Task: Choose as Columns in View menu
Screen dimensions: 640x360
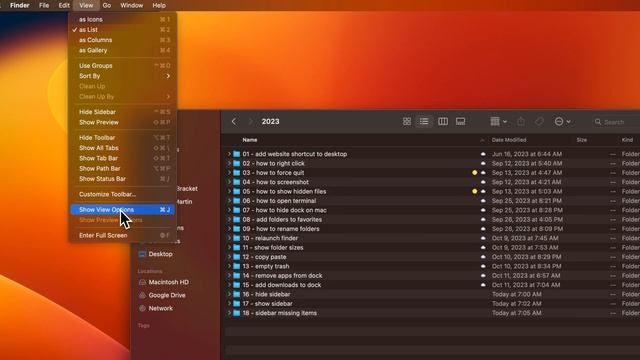Action: pos(122,40)
